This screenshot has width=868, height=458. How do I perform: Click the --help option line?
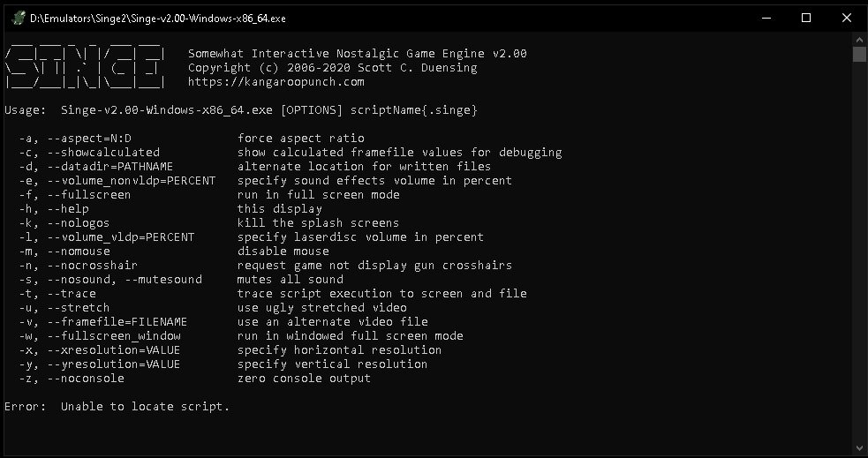(x=170, y=209)
